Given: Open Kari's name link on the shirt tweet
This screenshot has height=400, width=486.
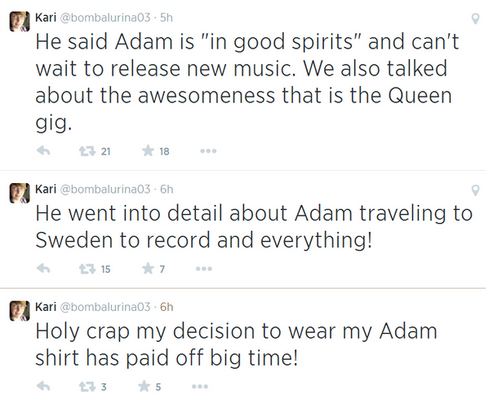Looking at the screenshot, I should pos(46,307).
